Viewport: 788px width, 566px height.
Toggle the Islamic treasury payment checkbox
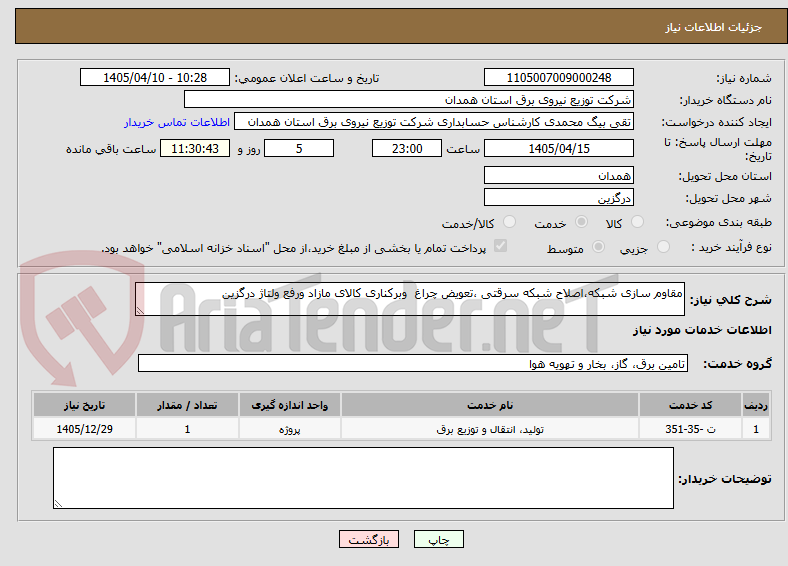501,246
